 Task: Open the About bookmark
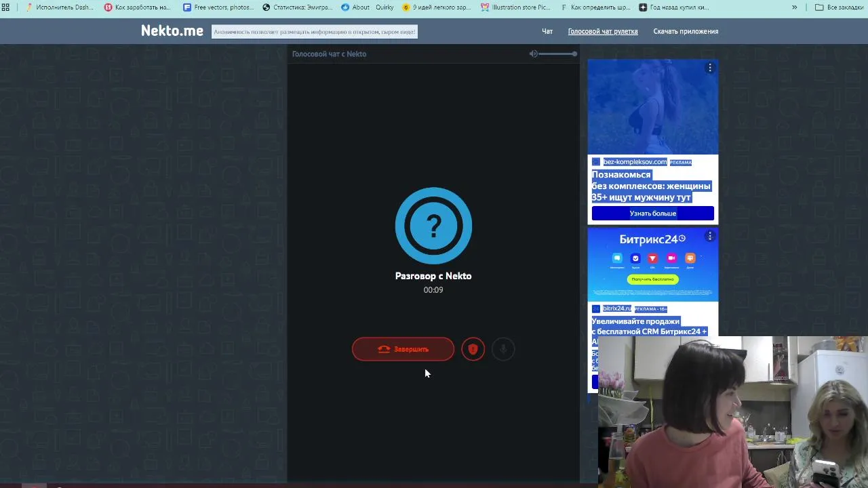pyautogui.click(x=355, y=7)
